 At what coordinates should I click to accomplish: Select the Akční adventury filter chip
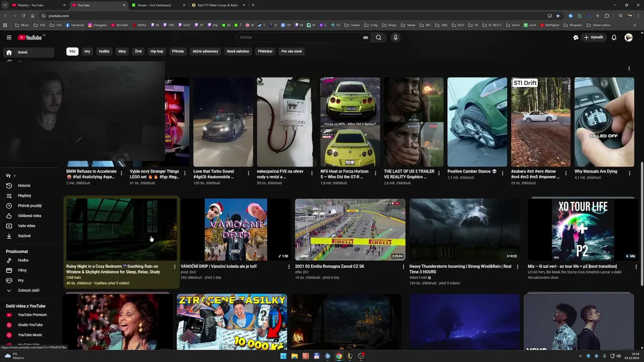point(206,51)
